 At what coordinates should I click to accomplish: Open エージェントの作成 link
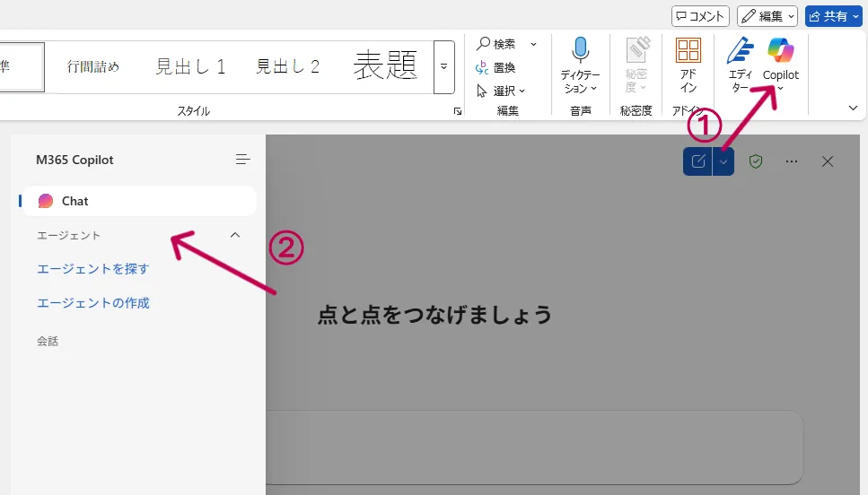(x=93, y=303)
